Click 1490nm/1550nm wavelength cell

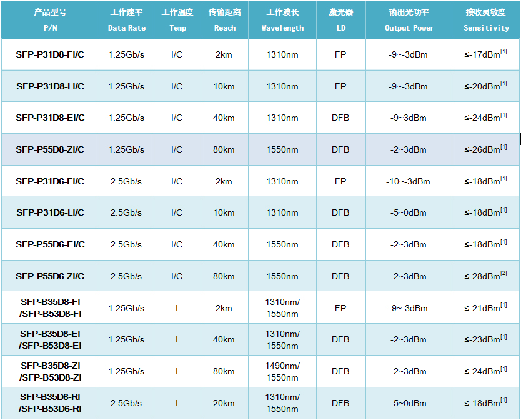[x=282, y=372]
